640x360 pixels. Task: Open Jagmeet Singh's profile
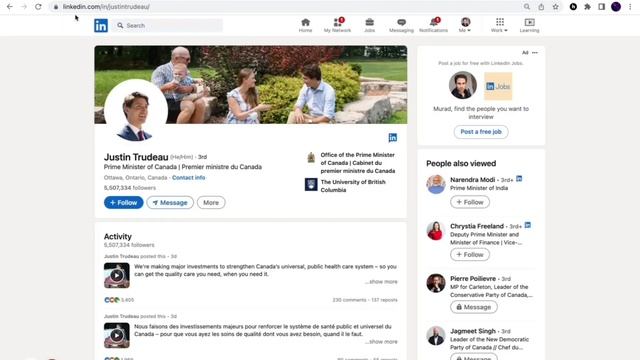473,331
